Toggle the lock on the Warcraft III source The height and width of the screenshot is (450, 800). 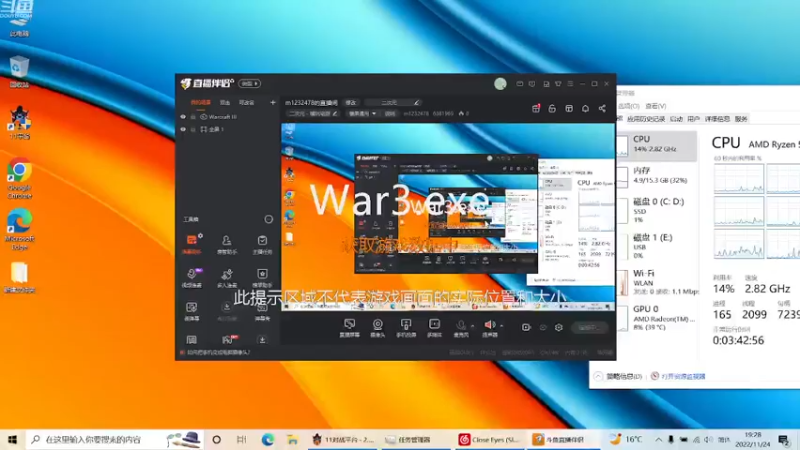pyautogui.click(x=193, y=117)
